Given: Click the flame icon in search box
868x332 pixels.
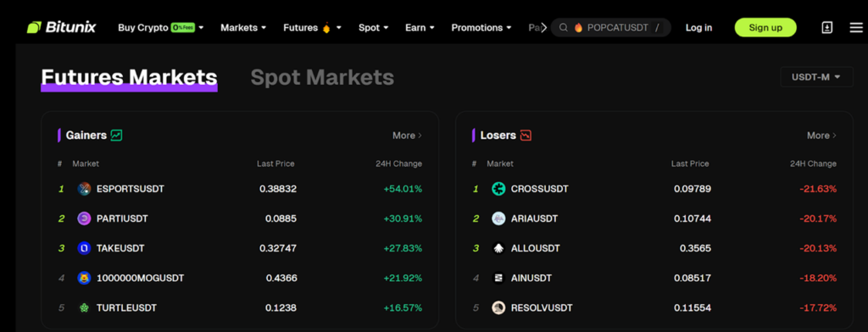Looking at the screenshot, I should click(x=578, y=28).
